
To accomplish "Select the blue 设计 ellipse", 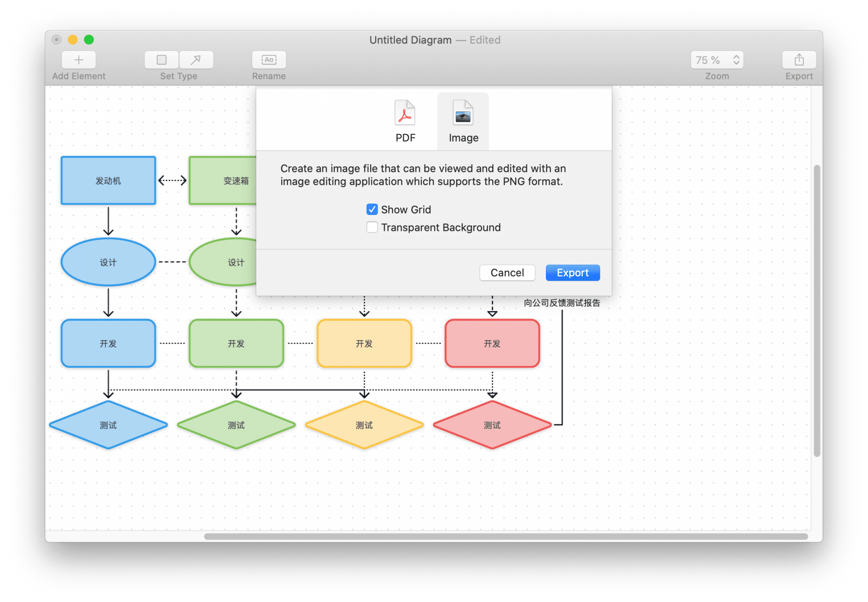I will pos(108,262).
